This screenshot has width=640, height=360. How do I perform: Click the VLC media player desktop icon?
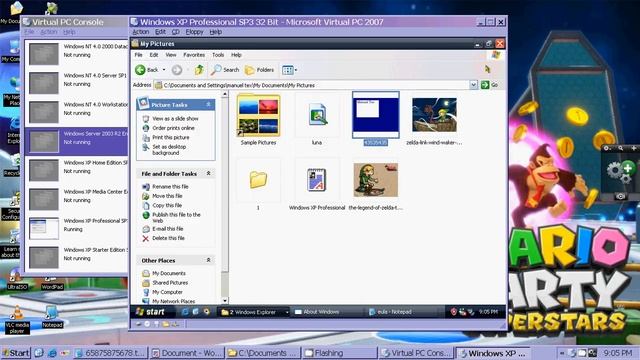click(x=17, y=319)
